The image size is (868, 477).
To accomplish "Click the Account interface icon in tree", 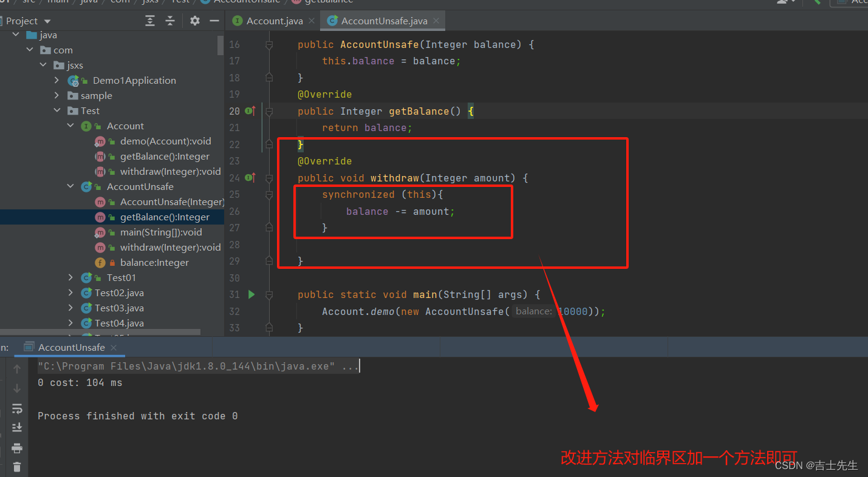I will (x=86, y=126).
